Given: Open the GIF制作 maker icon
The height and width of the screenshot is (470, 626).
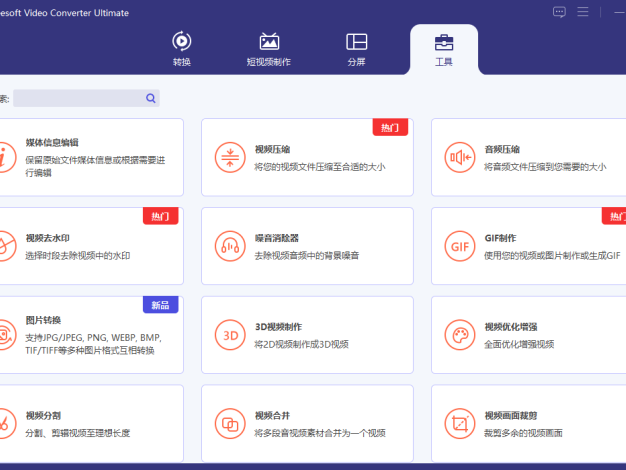Looking at the screenshot, I should pyautogui.click(x=460, y=246).
